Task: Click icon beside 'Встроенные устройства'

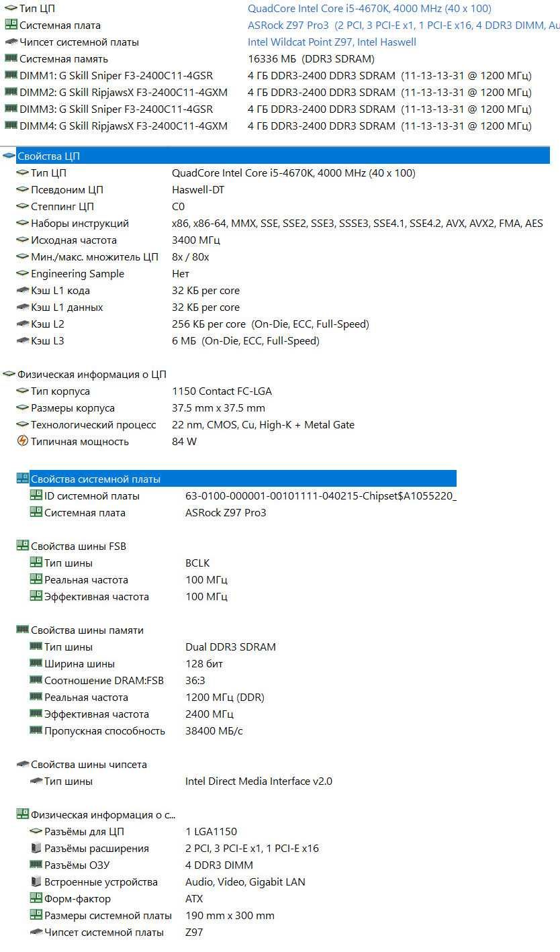Action: click(36, 882)
